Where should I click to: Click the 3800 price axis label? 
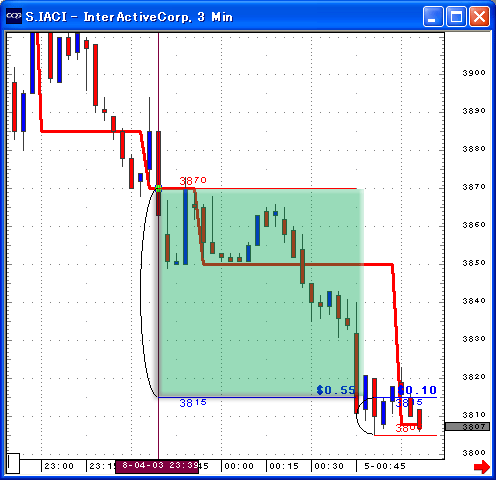tap(474, 453)
